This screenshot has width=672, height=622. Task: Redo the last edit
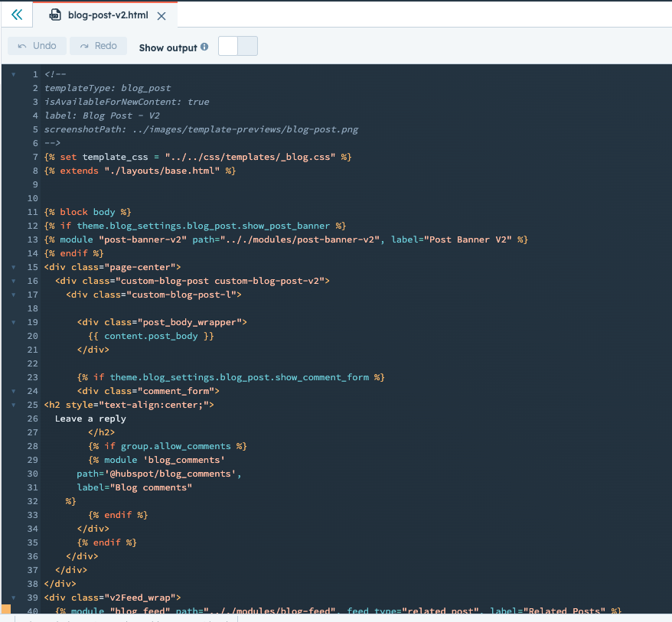tap(99, 46)
